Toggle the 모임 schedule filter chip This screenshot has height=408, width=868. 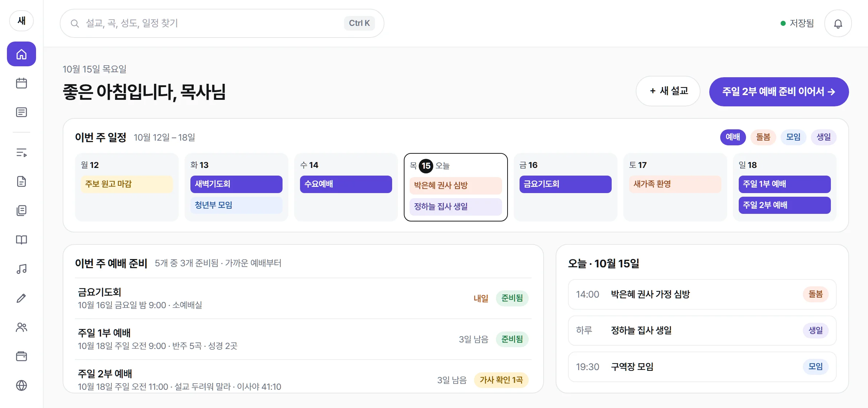tap(793, 137)
